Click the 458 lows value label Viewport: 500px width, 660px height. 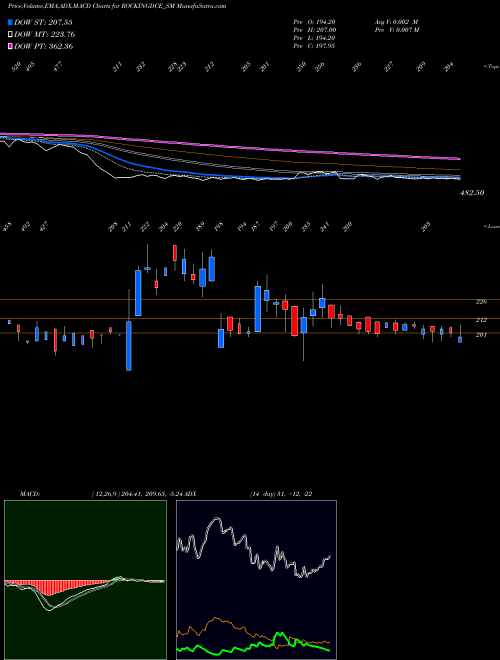tap(7, 227)
